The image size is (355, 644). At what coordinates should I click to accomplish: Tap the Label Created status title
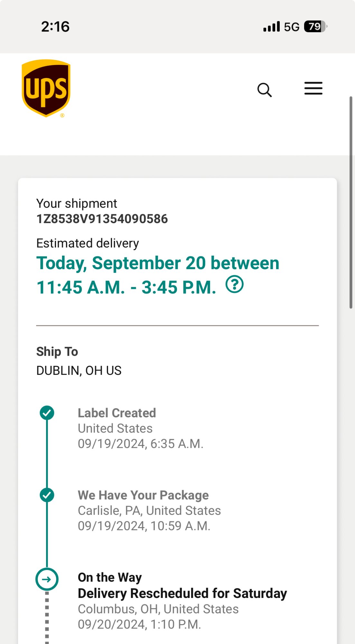pyautogui.click(x=117, y=413)
